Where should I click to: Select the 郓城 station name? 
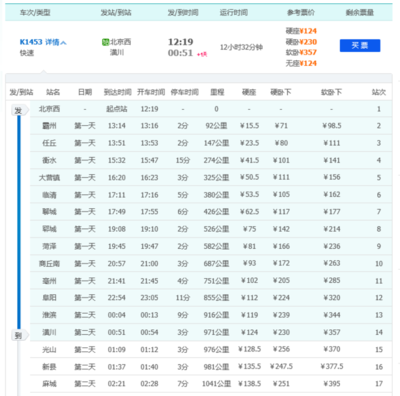click(49, 229)
